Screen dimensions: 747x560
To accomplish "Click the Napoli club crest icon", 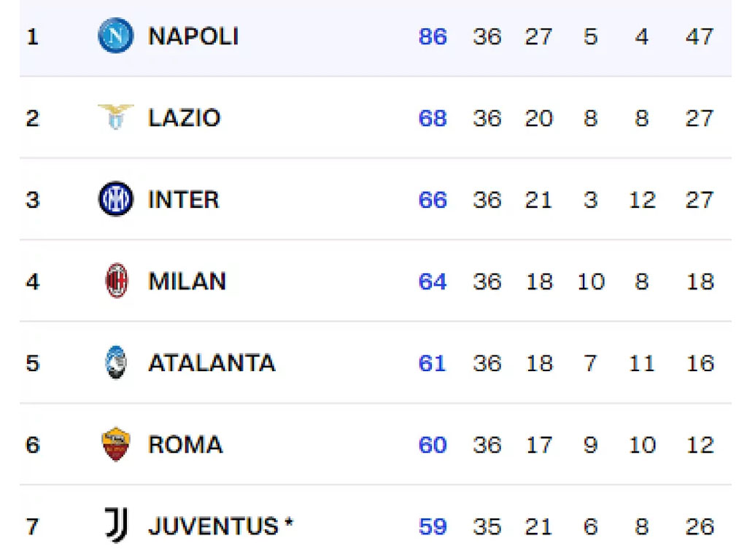I will 116,35.
